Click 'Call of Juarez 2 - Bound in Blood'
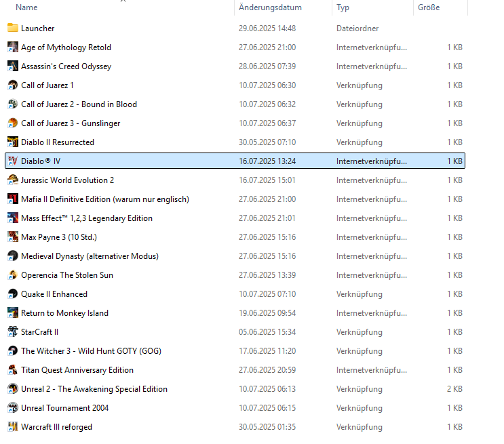504x444 pixels. coord(79,104)
